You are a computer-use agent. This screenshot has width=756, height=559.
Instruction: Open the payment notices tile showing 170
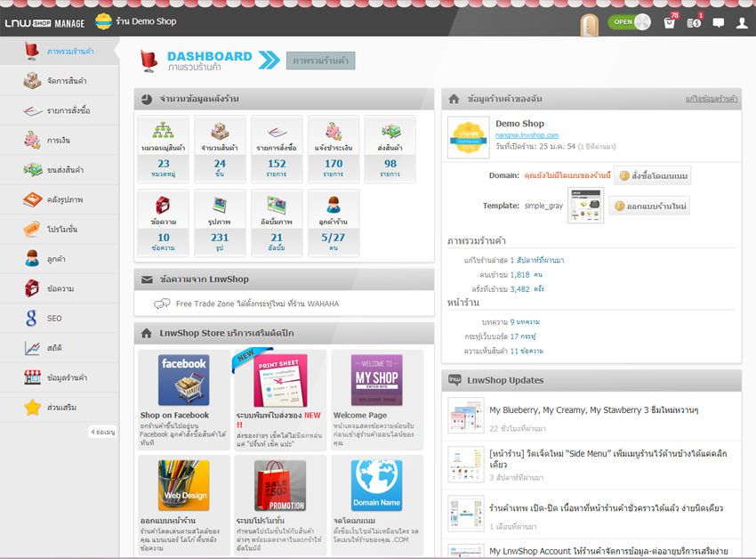tap(334, 150)
